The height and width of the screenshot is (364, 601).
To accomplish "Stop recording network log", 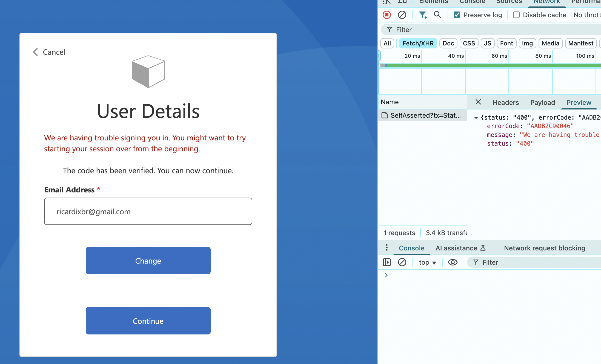I will click(x=387, y=15).
